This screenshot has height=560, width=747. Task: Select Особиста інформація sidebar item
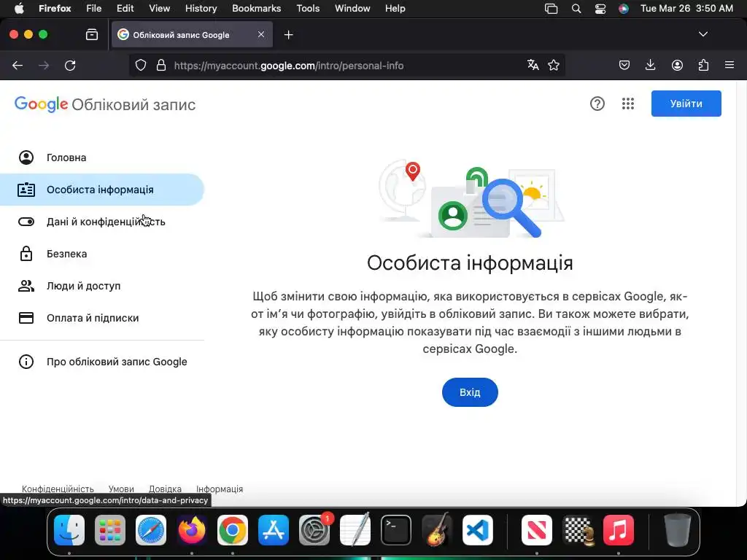(x=102, y=190)
